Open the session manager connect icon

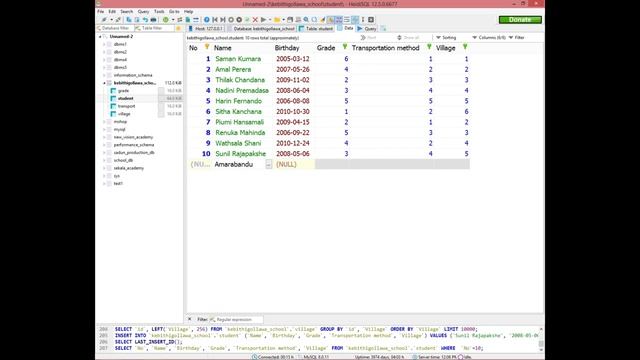[104, 20]
